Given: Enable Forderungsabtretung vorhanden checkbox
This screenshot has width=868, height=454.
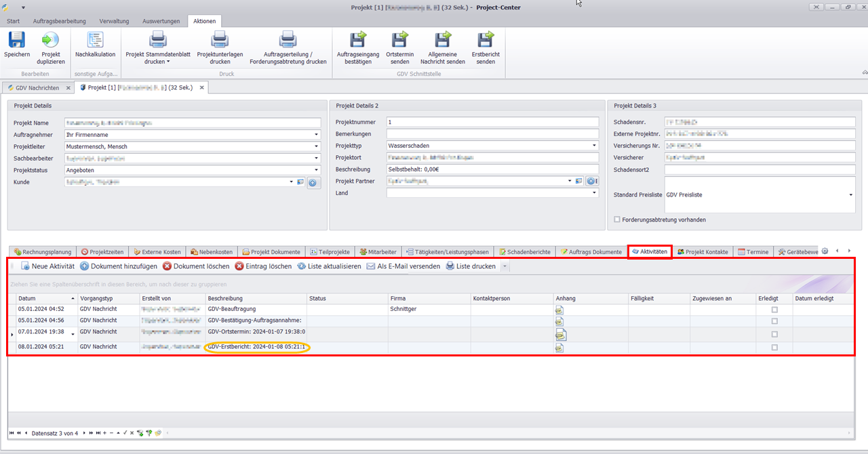Looking at the screenshot, I should click(616, 220).
